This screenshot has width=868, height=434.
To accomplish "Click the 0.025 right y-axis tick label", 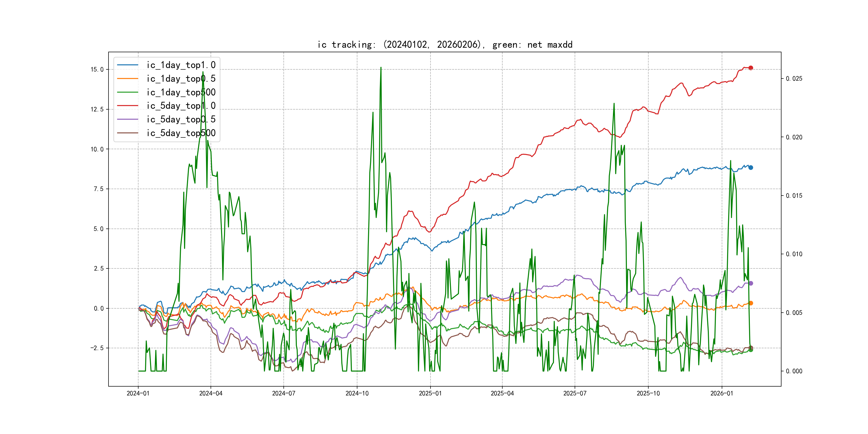I will (x=794, y=78).
